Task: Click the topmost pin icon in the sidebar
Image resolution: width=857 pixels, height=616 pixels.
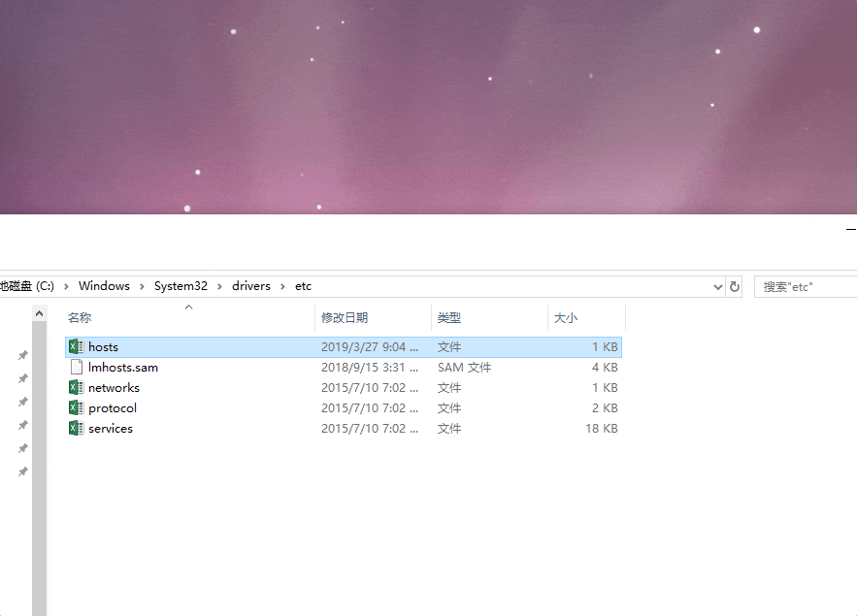Action: (x=22, y=354)
